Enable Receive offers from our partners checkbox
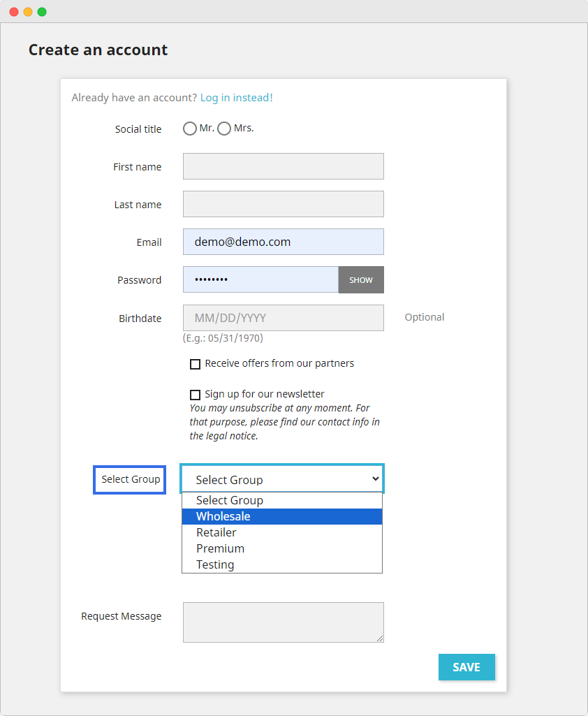Viewport: 588px width, 716px height. [196, 364]
